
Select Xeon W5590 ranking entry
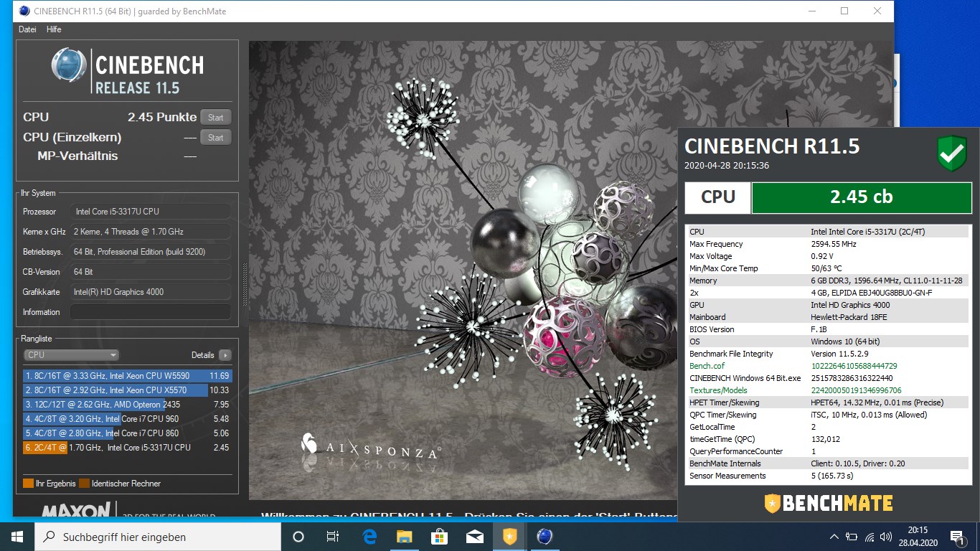[127, 376]
